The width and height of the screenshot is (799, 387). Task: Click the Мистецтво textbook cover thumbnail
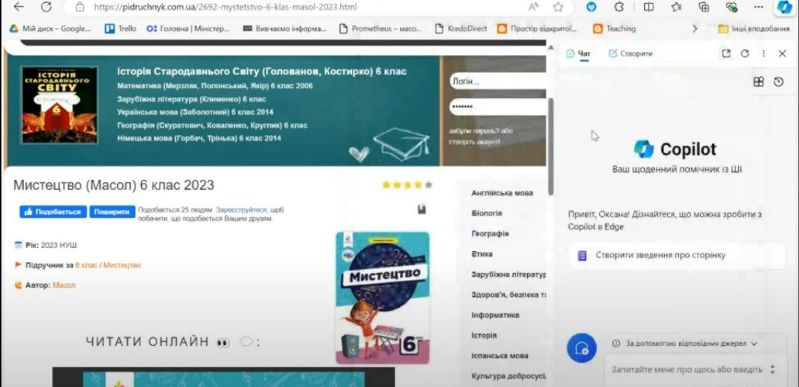382,298
